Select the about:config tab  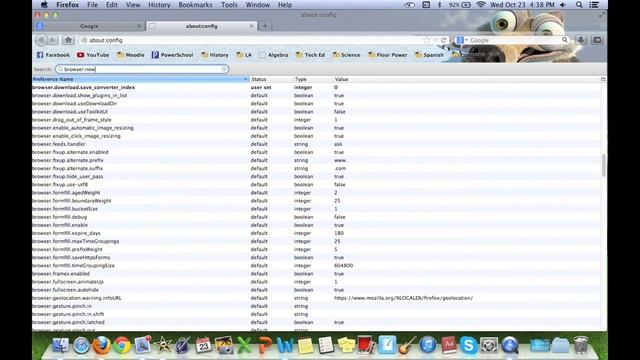(202, 26)
